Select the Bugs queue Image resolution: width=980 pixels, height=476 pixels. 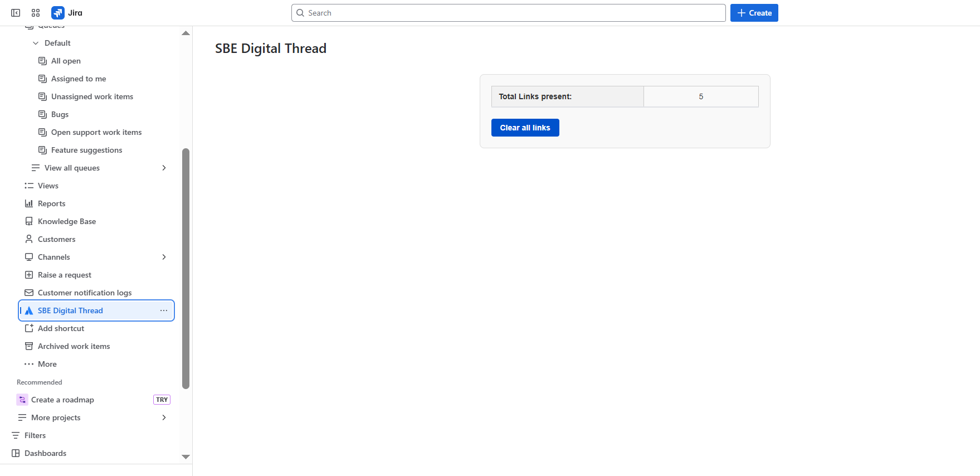(60, 114)
